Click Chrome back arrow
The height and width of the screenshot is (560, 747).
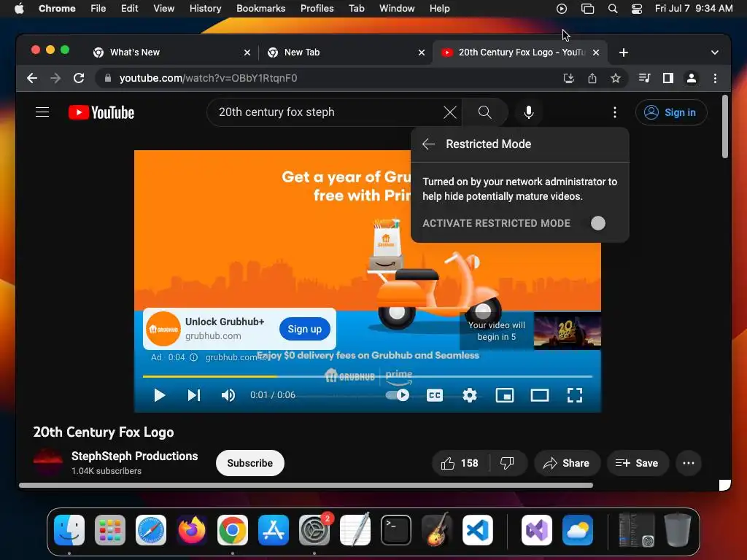click(x=32, y=78)
